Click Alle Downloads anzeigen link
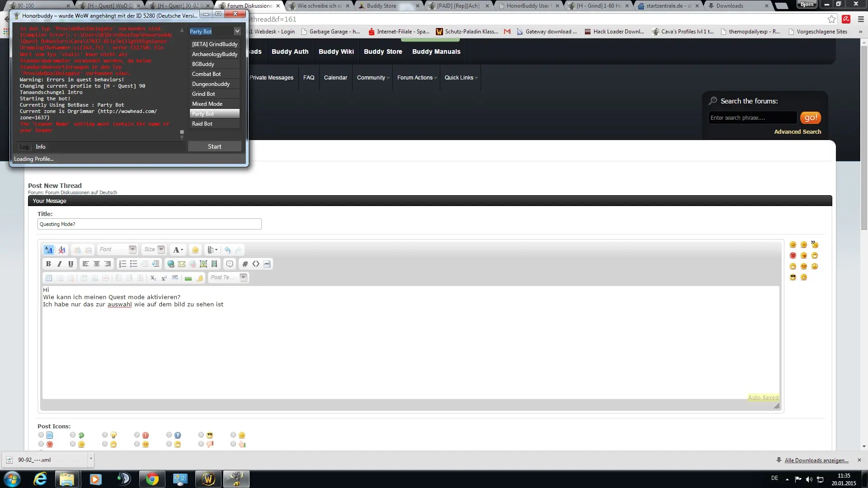 pos(816,460)
